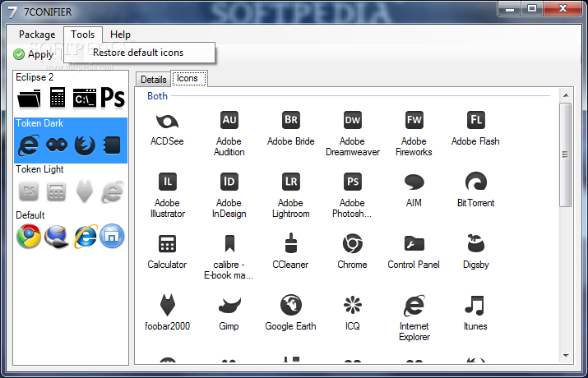The image size is (588, 378).
Task: Close the 7CONIFIER window
Action: tap(563, 9)
